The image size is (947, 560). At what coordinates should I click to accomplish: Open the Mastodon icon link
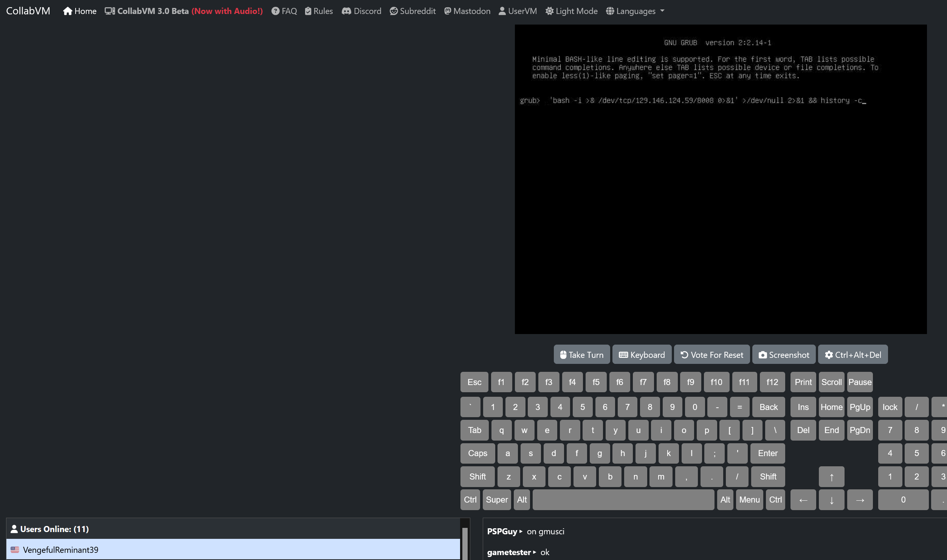click(x=448, y=11)
